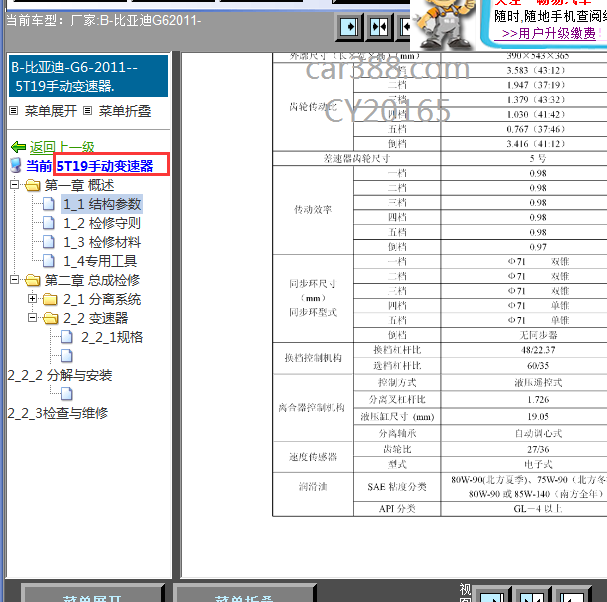Click the B-比亚迪-G6-2011 title header

coord(88,76)
